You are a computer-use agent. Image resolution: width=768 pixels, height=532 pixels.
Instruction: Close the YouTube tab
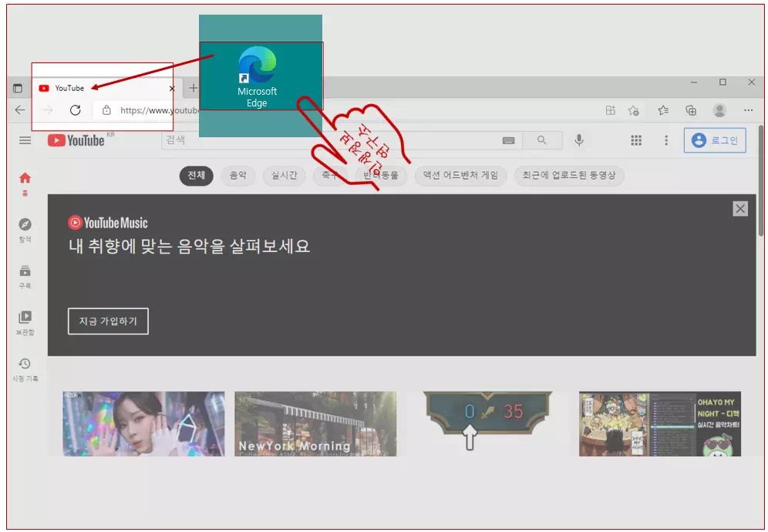(x=172, y=88)
